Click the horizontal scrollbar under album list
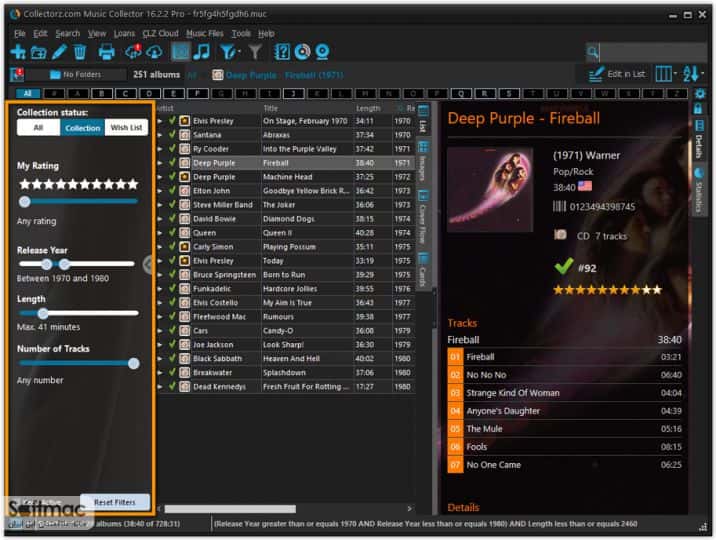Screen dimensions: 716x540 [230, 509]
